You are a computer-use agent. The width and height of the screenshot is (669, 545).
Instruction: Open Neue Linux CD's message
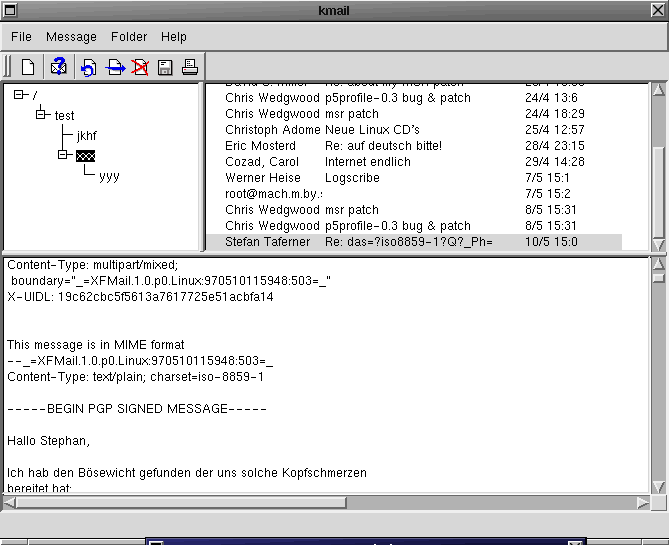click(414, 130)
